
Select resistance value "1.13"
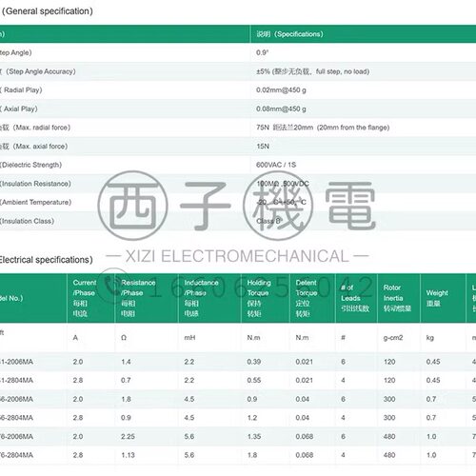pyautogui.click(x=128, y=455)
